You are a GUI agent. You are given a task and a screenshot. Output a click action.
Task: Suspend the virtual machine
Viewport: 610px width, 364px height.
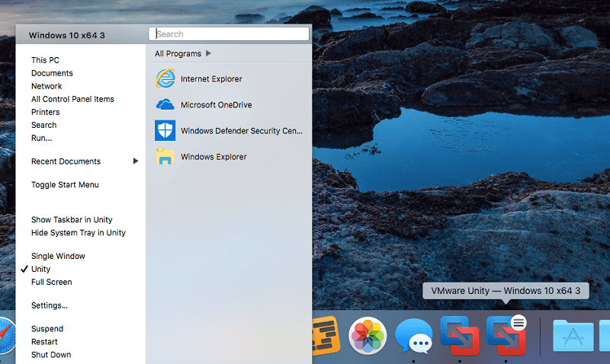(x=47, y=330)
